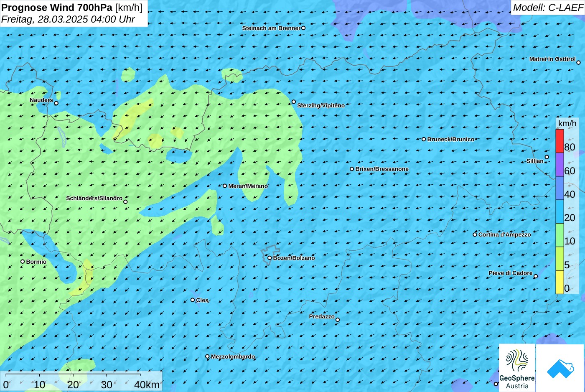Click the "Modell: C-LAEF" label

click(548, 8)
